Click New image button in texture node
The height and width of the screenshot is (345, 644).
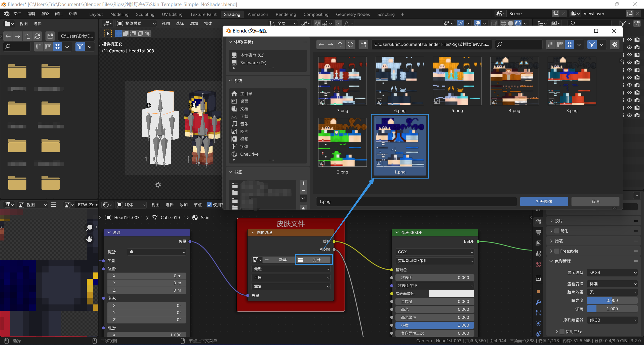click(279, 260)
